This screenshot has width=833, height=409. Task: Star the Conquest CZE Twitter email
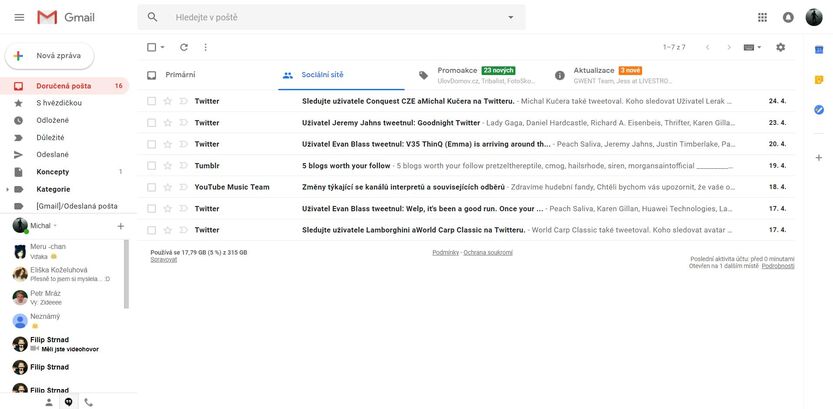167,101
